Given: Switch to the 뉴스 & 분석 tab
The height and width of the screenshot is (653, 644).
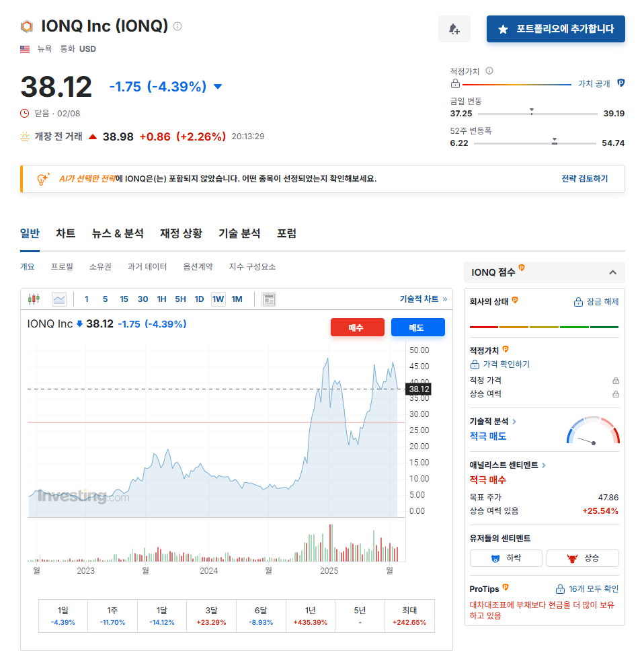Looking at the screenshot, I should coord(118,233).
